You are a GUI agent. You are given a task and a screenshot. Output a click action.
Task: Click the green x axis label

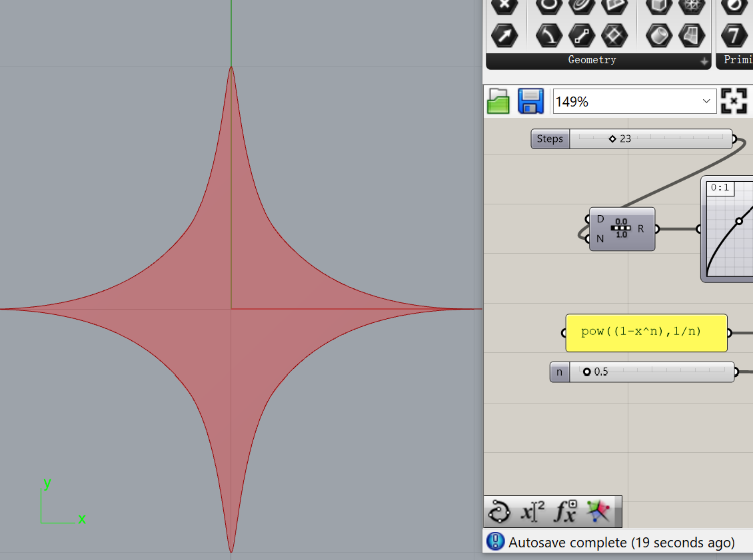(82, 519)
